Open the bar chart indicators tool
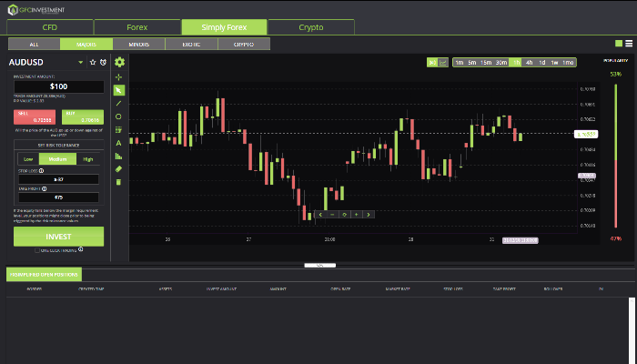This screenshot has width=637, height=364. click(x=118, y=156)
